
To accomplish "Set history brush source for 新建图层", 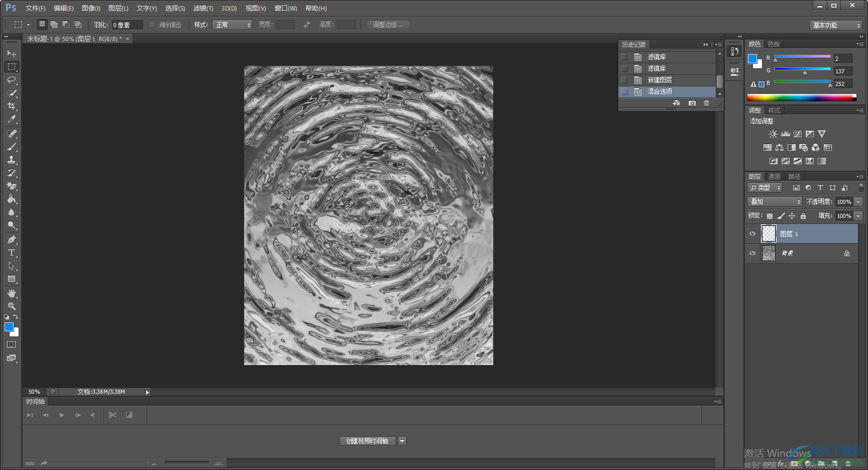I will coord(624,80).
